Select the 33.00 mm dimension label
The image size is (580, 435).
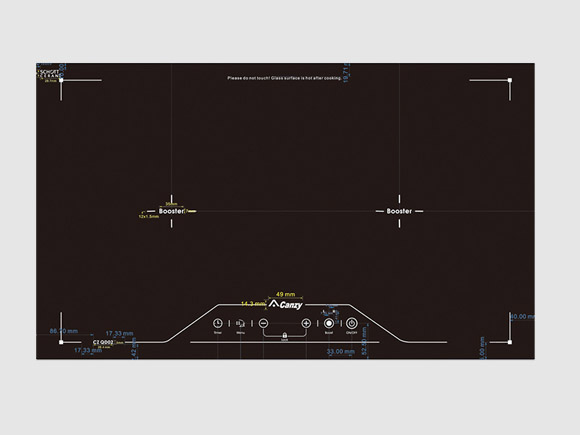point(341,351)
